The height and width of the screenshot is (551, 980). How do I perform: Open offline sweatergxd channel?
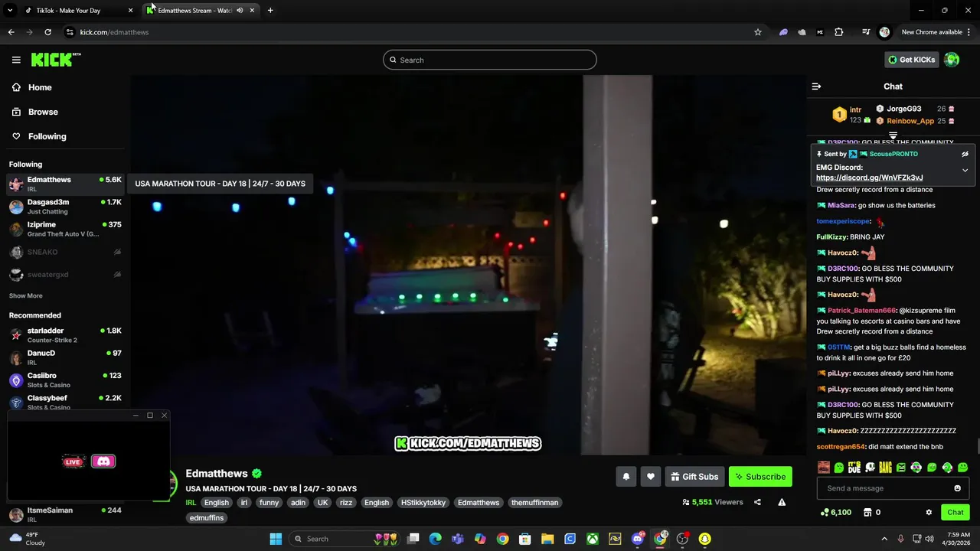65,274
